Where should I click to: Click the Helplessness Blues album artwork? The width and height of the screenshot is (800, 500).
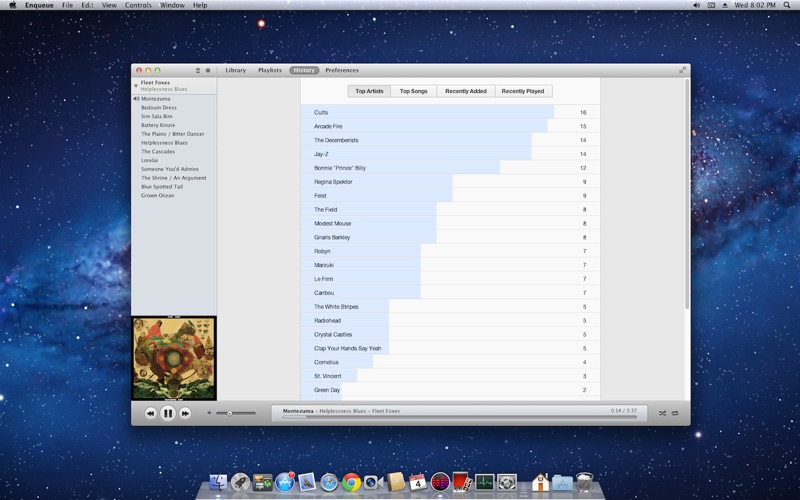pos(174,358)
